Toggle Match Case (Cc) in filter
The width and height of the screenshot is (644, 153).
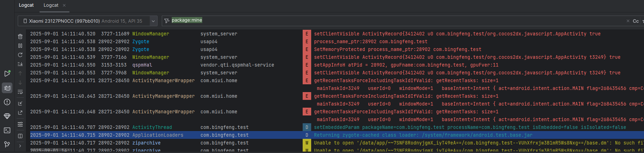tap(635, 21)
